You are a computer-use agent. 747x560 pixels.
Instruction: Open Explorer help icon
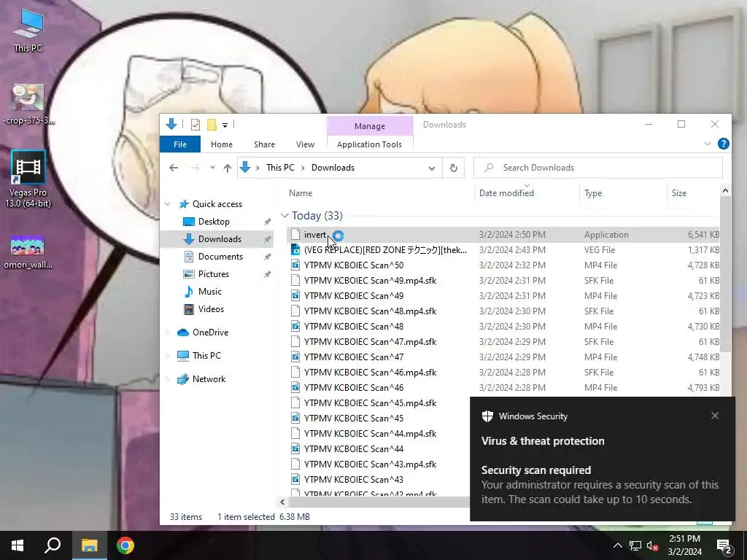pos(723,144)
